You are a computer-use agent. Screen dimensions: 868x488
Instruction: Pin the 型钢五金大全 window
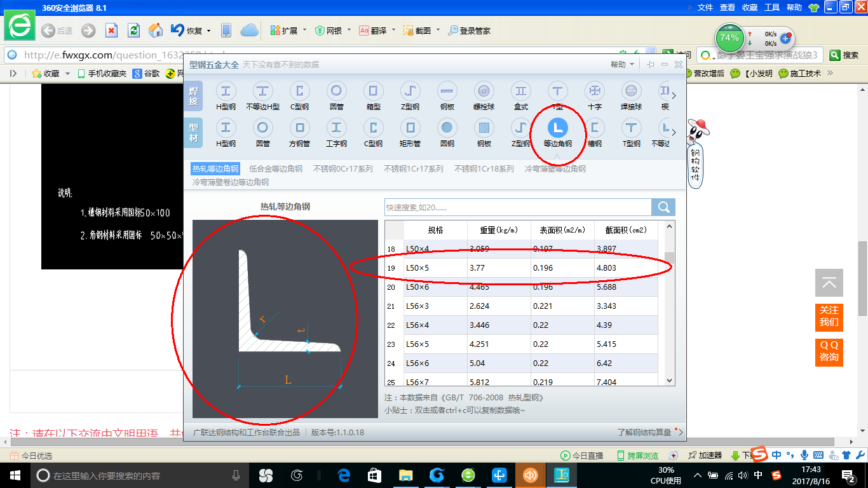coord(650,64)
